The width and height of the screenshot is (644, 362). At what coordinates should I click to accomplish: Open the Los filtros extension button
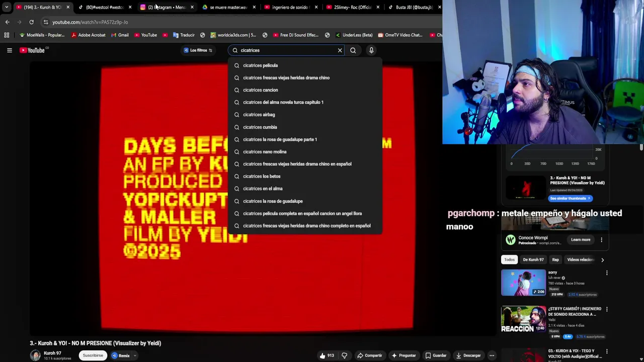coord(198,50)
